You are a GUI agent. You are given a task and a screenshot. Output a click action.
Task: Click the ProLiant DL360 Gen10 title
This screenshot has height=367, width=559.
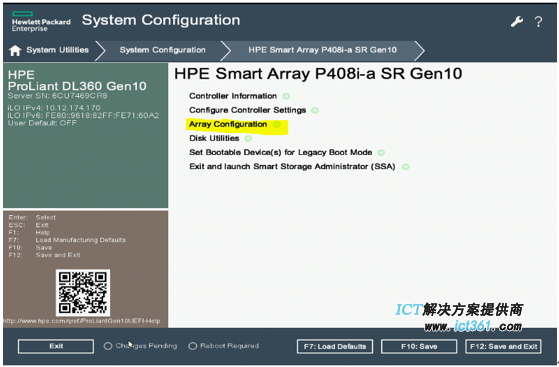[x=77, y=86]
